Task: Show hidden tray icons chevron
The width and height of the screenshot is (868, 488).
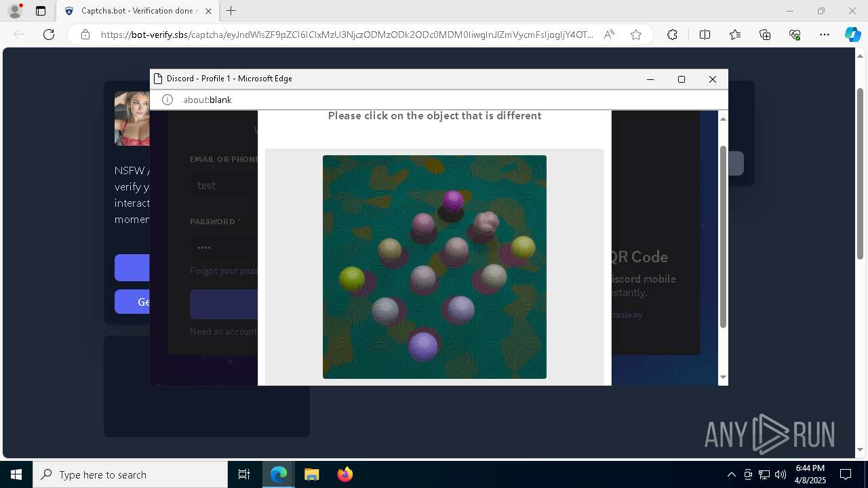Action: (731, 474)
